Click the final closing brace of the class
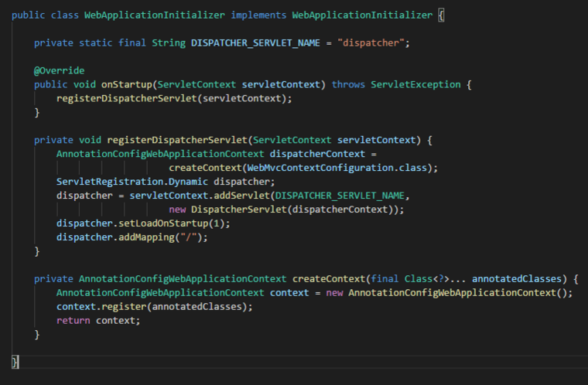This screenshot has height=385, width=588. point(15,362)
